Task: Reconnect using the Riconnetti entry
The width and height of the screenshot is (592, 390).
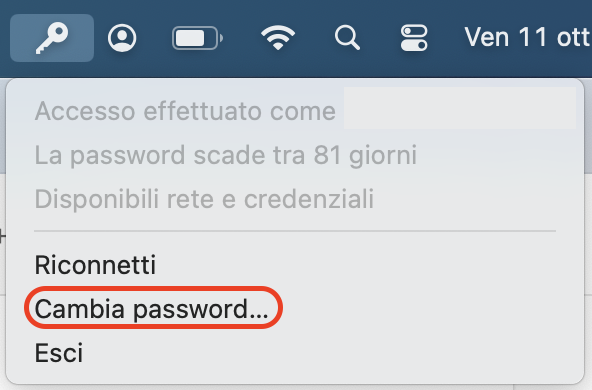Action: click(x=95, y=265)
